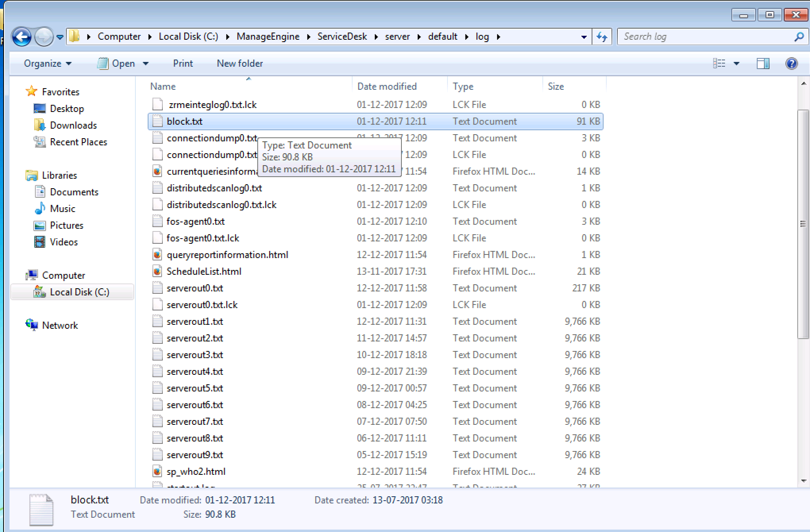Expand subfolders arrow after default breadcrumb
This screenshot has width=810, height=532.
[467, 37]
